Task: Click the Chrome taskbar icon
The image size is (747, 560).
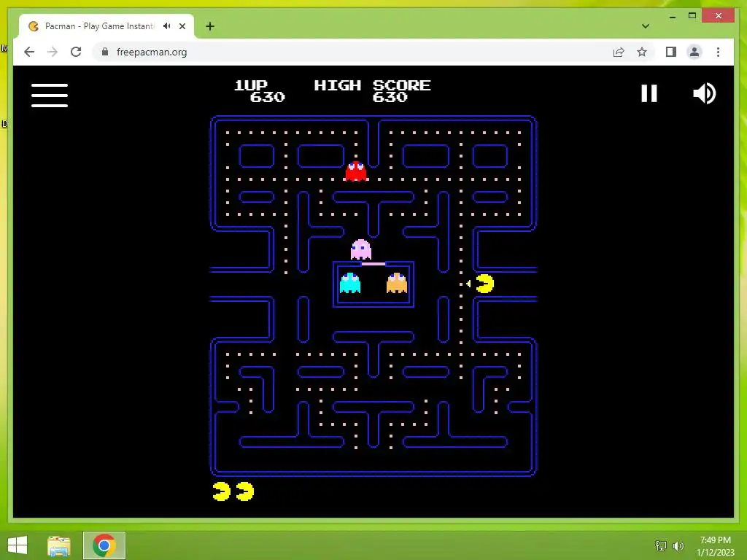Action: (x=104, y=545)
